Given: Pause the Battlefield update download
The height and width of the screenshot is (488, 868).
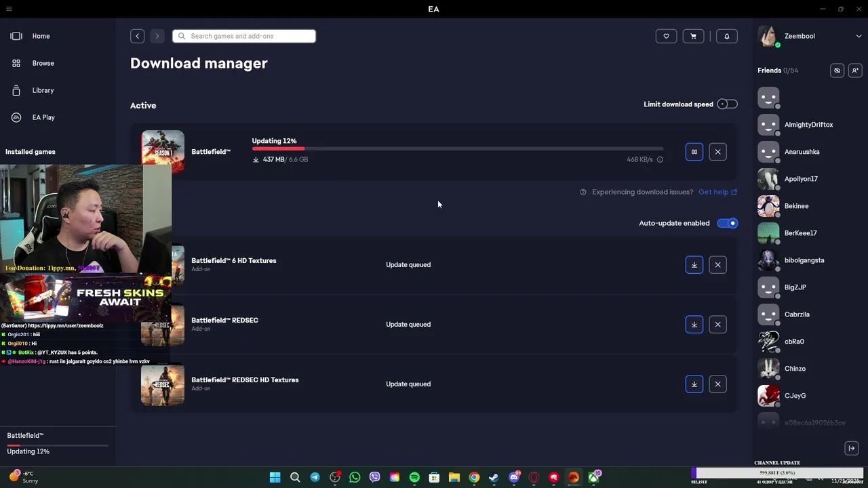Looking at the screenshot, I should tap(694, 152).
